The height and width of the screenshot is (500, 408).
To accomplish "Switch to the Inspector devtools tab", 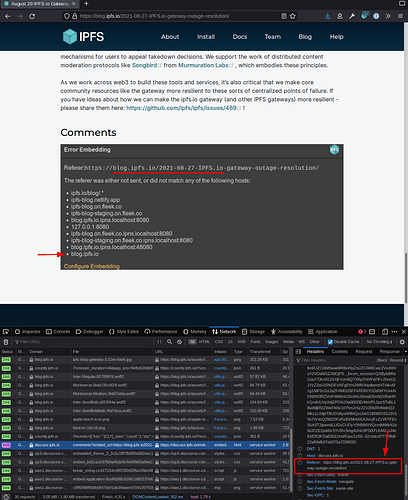I will [27, 332].
